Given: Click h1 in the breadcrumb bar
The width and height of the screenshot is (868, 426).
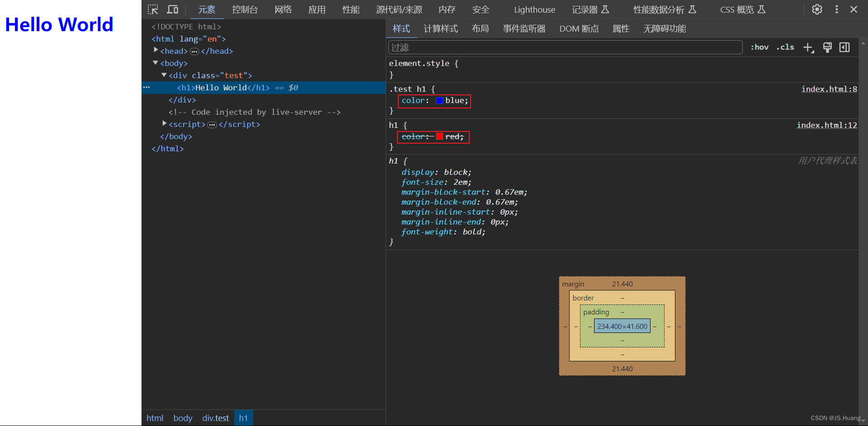Looking at the screenshot, I should click(243, 418).
